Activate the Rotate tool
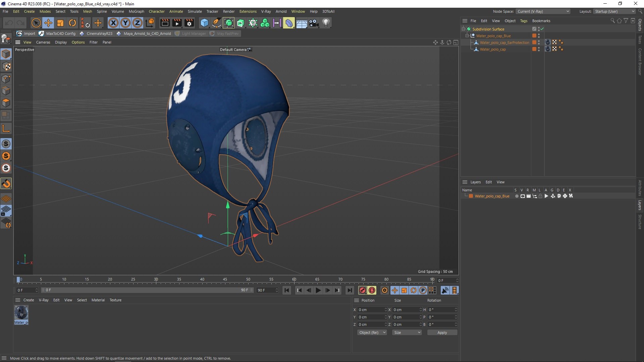 pyautogui.click(x=72, y=23)
